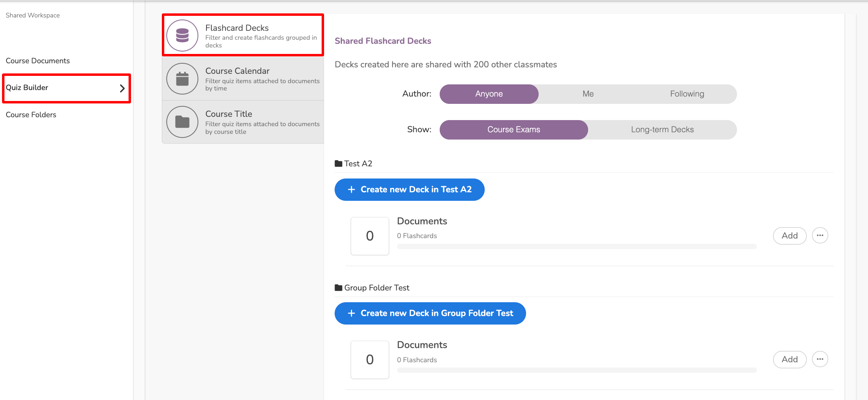The width and height of the screenshot is (868, 400).
Task: Open more options for Test A2 Documents deck
Action: pyautogui.click(x=820, y=236)
